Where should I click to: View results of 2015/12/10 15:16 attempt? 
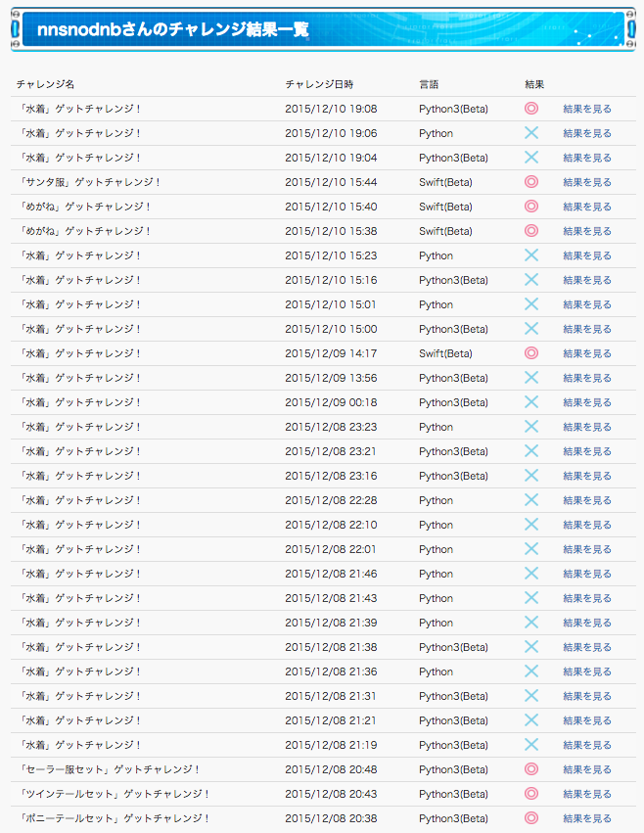pos(587,280)
